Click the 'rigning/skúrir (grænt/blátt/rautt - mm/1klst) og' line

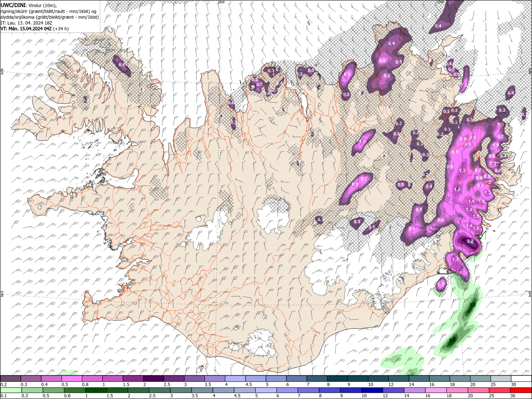point(49,11)
